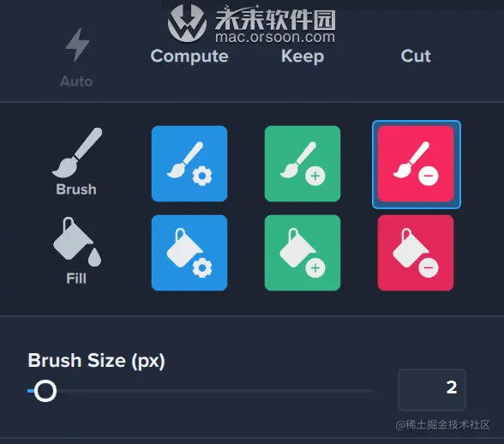Screen dimensions: 504x444
Task: Select the blue Compute brush tool
Action: click(189, 164)
